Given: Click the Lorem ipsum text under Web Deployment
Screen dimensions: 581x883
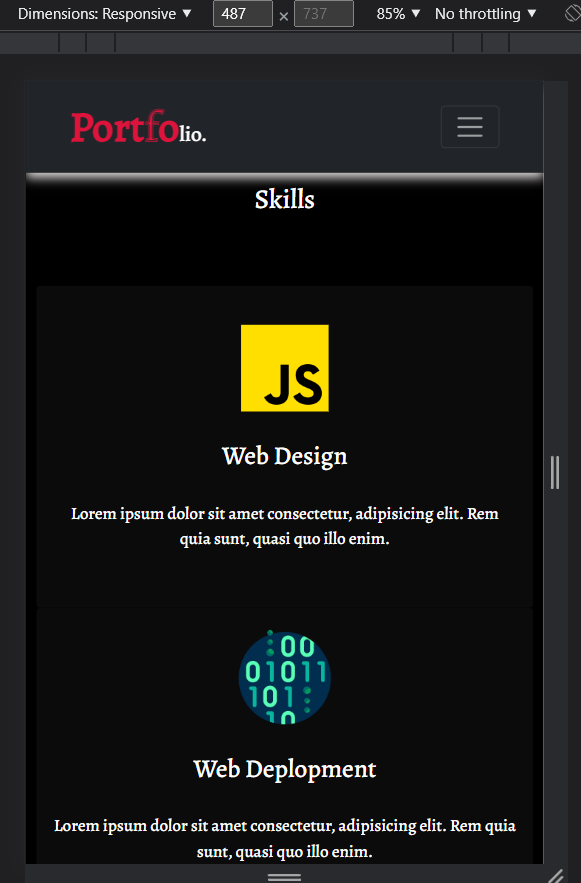Looking at the screenshot, I should tap(285, 838).
